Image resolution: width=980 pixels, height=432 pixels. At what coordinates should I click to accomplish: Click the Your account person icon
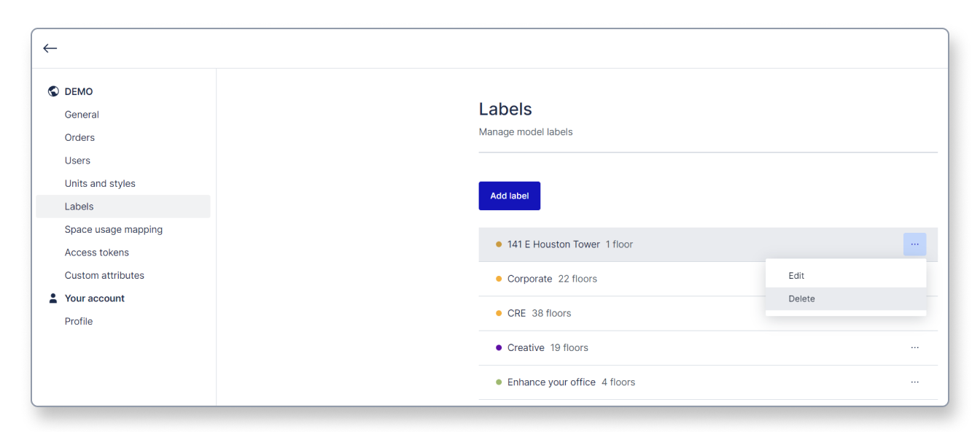pos(53,298)
